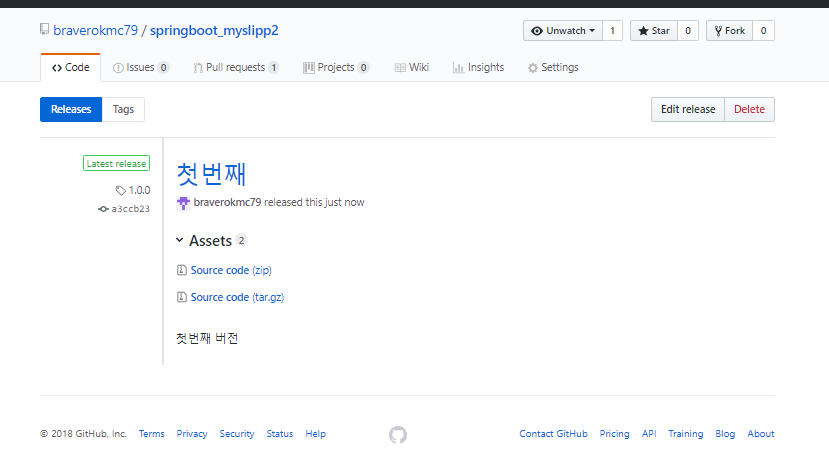The height and width of the screenshot is (476, 829).
Task: Click the braverokmc79 avatar image
Action: click(x=183, y=203)
